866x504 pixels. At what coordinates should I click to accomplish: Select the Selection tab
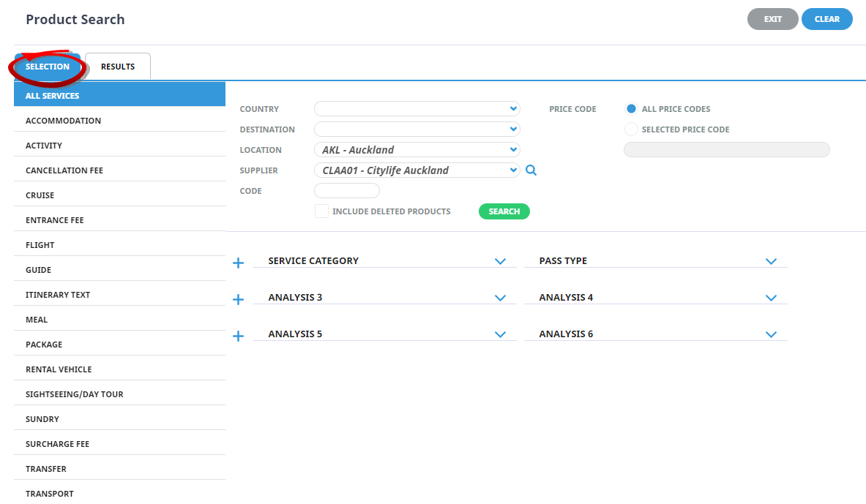[48, 67]
